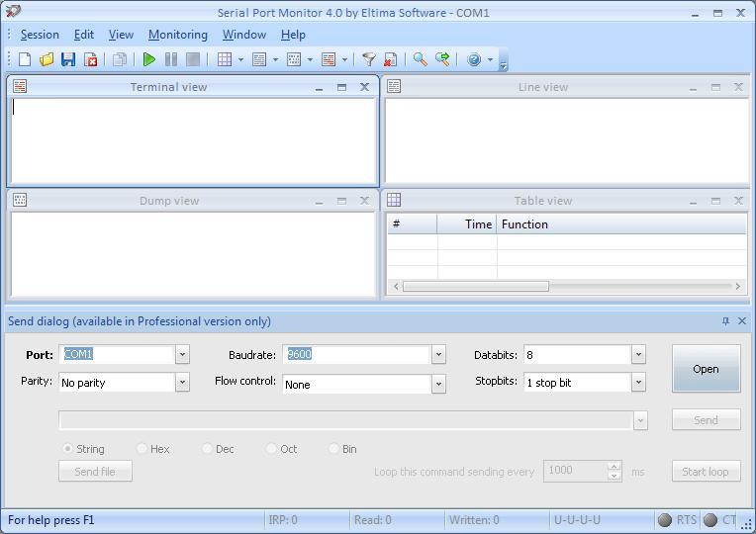Click the Terminal view toolbar icon
Image resolution: width=756 pixels, height=534 pixels.
click(329, 59)
